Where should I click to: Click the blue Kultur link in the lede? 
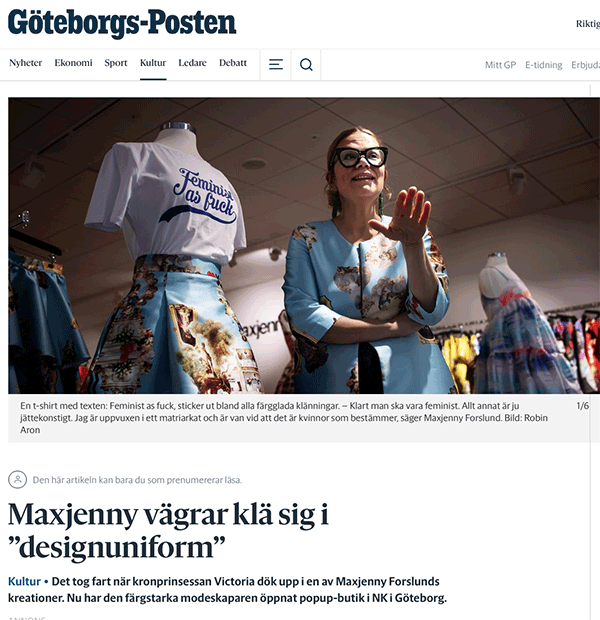tap(25, 582)
